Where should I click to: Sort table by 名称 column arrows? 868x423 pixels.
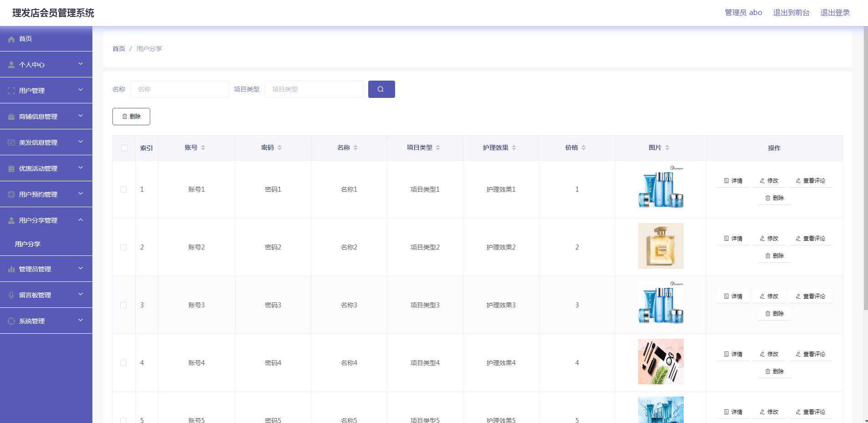click(x=355, y=148)
